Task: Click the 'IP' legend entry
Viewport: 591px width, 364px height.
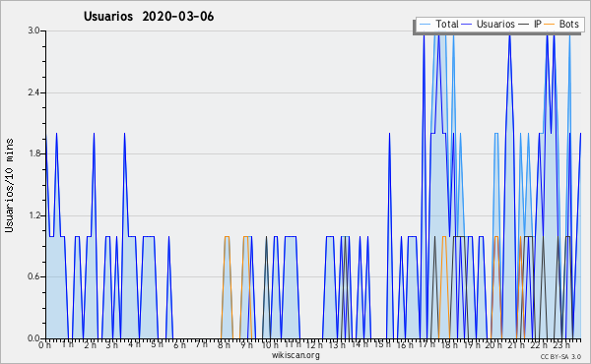Action: pyautogui.click(x=538, y=24)
